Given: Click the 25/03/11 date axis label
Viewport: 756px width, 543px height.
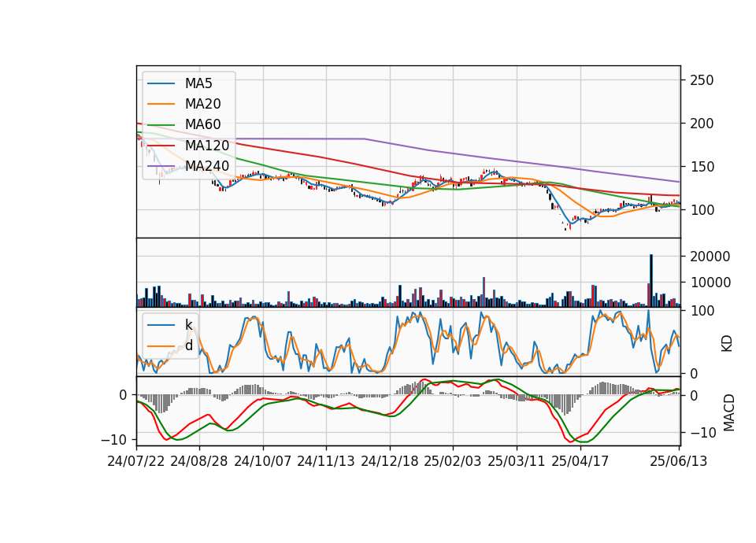Looking at the screenshot, I should pos(517,461).
